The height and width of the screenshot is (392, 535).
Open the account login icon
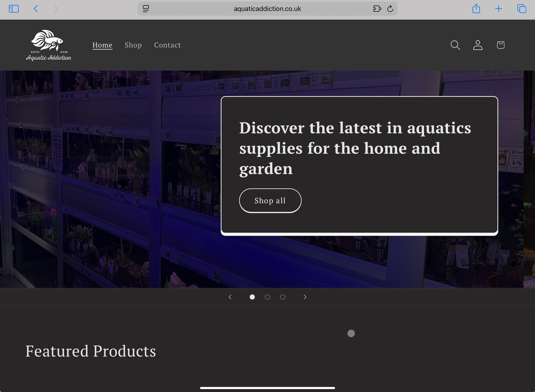click(478, 45)
